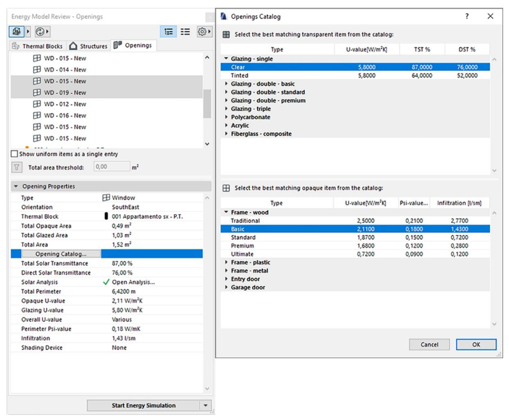Expand the Frame - plastic group
509x420 pixels.
[226, 262]
